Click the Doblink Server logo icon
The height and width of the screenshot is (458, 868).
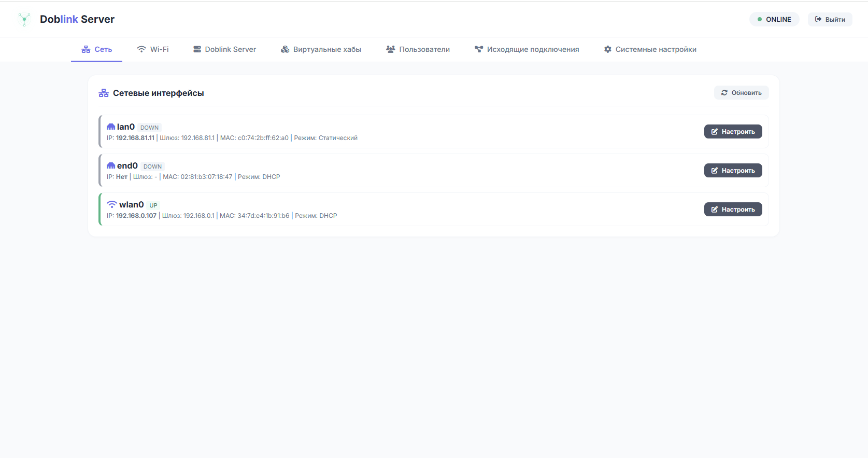[24, 19]
